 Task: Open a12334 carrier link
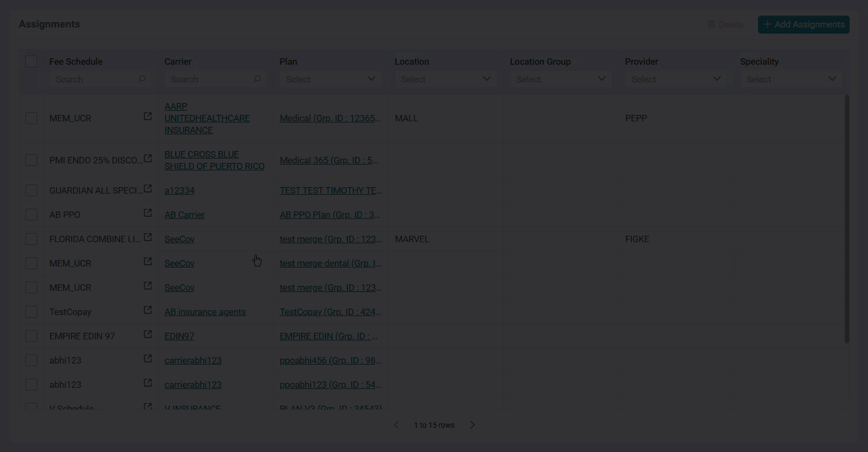coord(180,190)
